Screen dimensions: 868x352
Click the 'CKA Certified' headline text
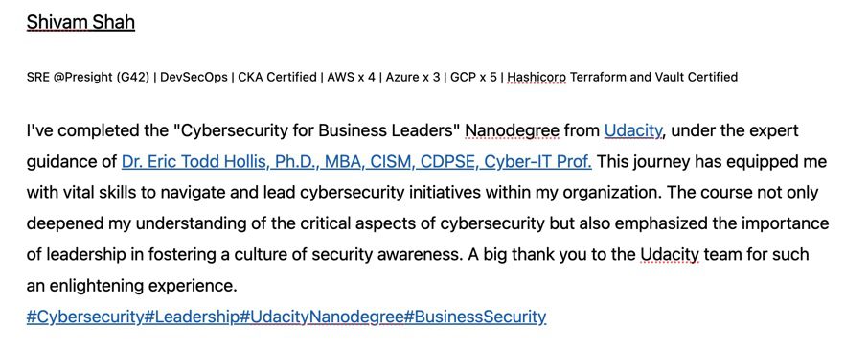[x=277, y=77]
